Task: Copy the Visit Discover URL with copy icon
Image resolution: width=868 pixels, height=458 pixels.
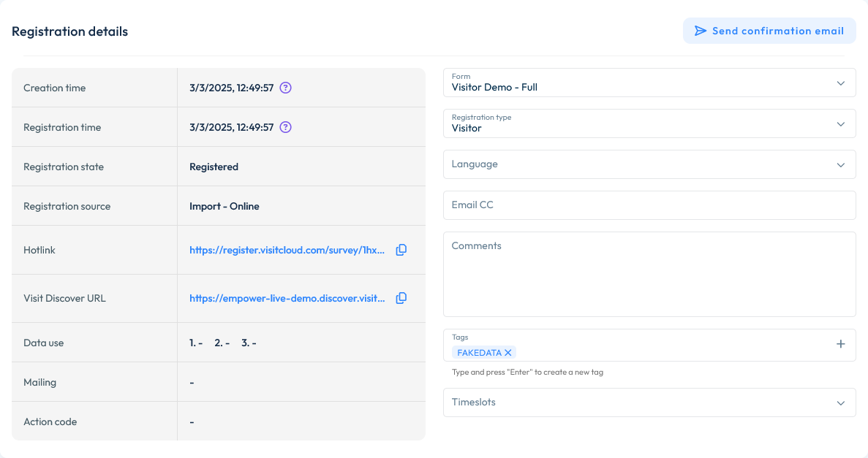Action: point(401,298)
